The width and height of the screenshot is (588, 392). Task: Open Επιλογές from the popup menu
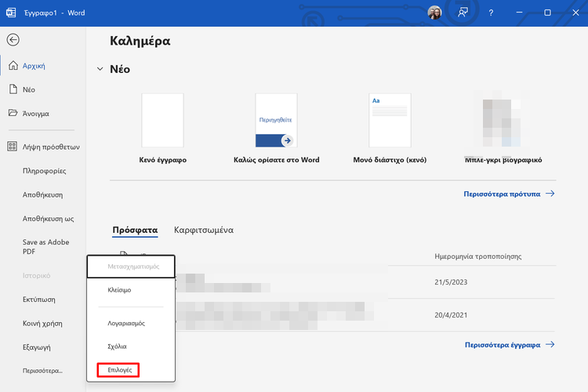[120, 370]
